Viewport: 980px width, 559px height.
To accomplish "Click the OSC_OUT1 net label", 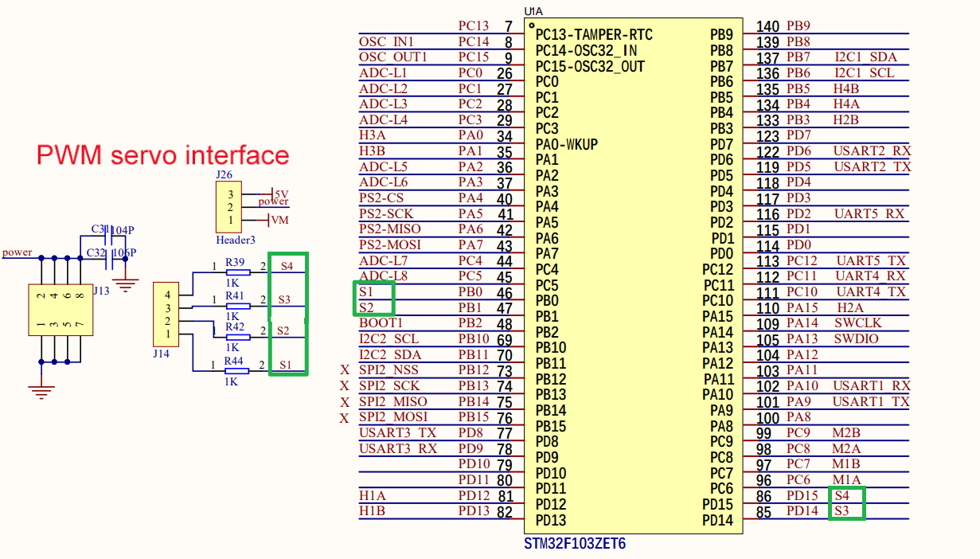I will pyautogui.click(x=393, y=57).
